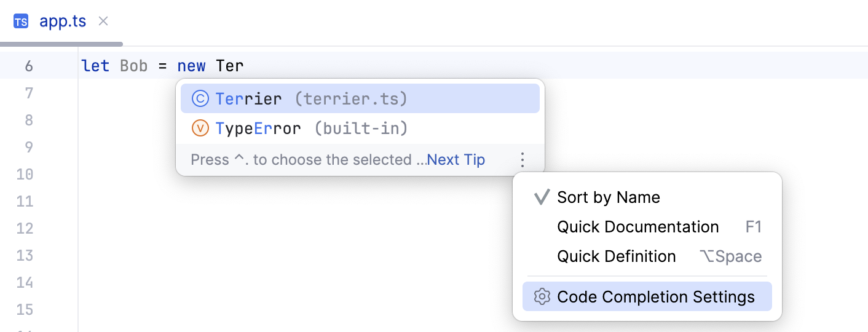
Task: Click the new keyword on line 6
Action: [x=191, y=66]
